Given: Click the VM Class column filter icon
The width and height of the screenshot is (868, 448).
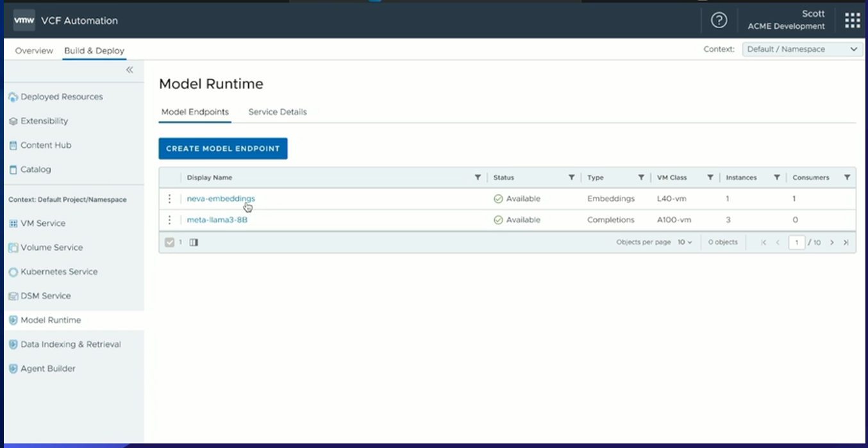Looking at the screenshot, I should coord(710,178).
